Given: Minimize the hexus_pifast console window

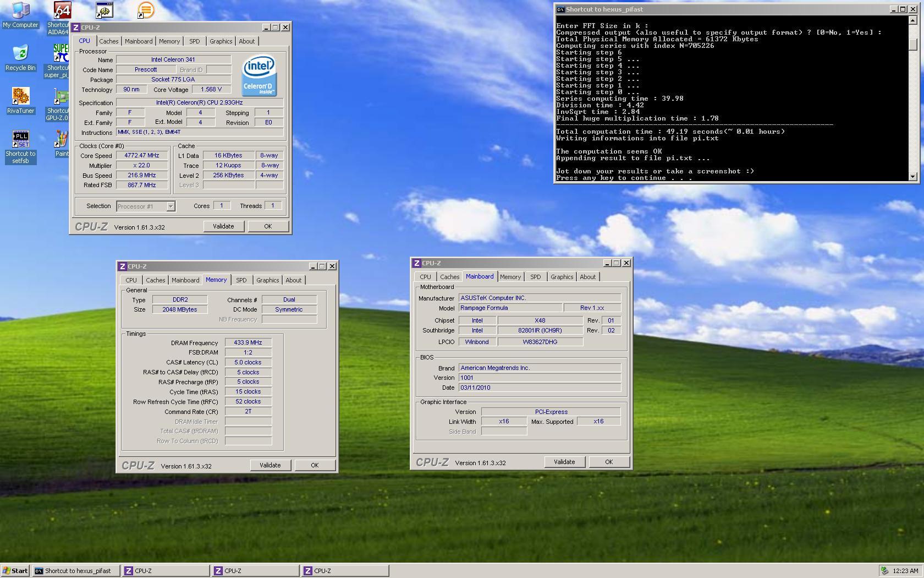Looking at the screenshot, I should (x=894, y=9).
